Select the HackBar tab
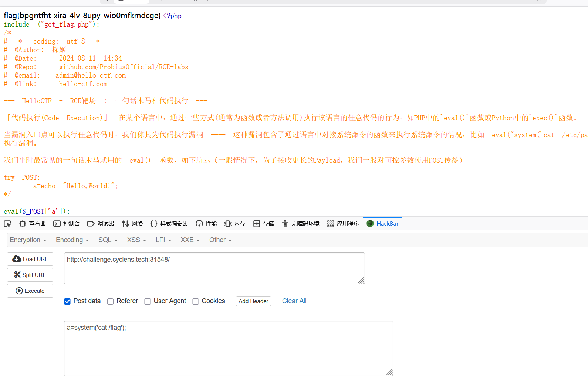 click(x=383, y=224)
